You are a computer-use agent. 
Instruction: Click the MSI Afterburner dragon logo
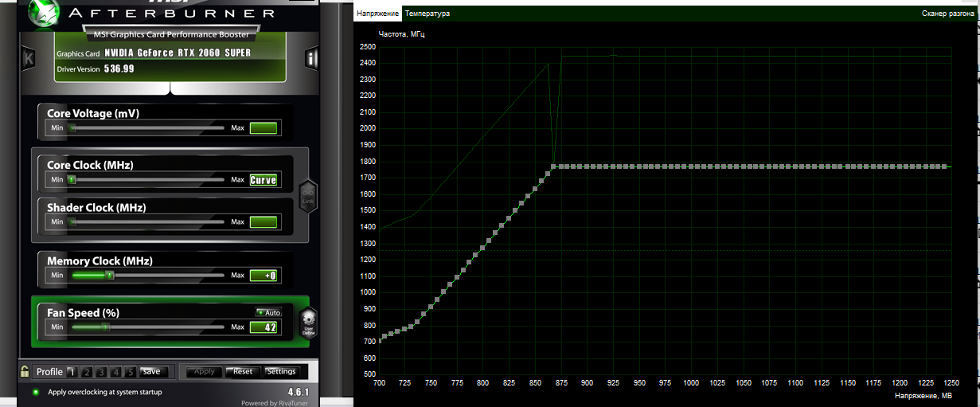click(43, 14)
